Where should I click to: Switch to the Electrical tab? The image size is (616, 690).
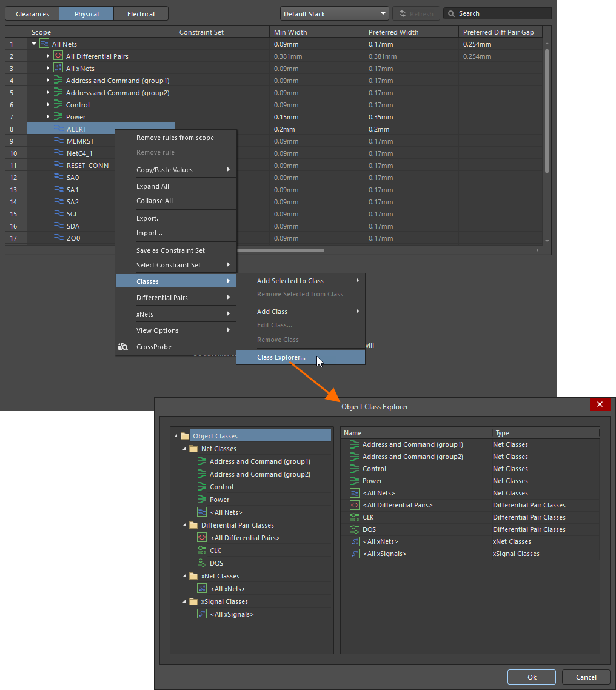click(141, 13)
